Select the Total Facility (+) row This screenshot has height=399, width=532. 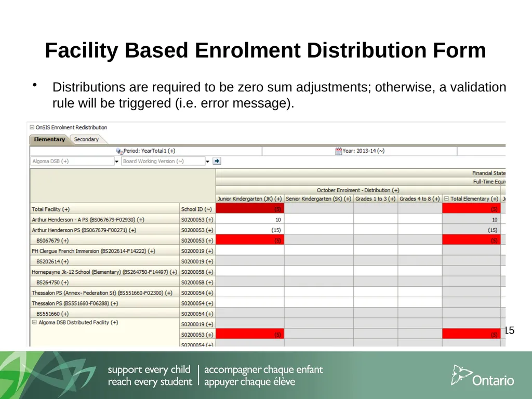click(x=104, y=209)
